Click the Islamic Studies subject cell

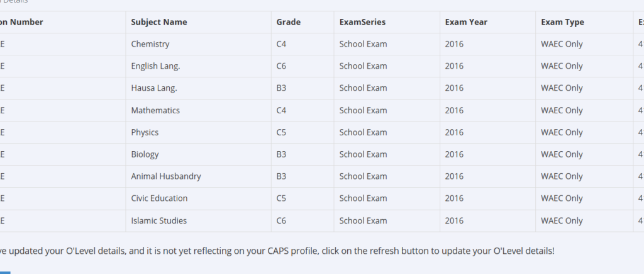click(x=158, y=220)
